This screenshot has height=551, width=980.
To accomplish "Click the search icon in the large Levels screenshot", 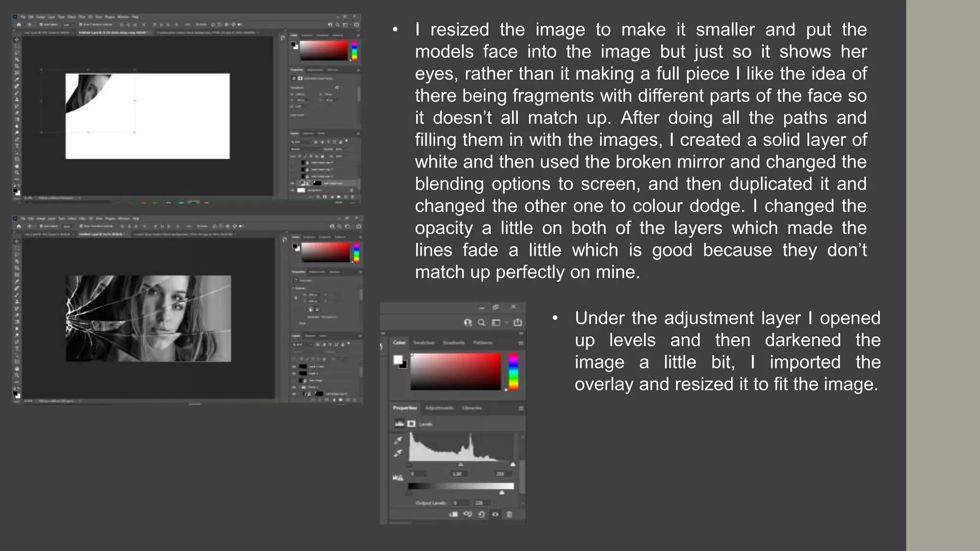I will point(482,323).
